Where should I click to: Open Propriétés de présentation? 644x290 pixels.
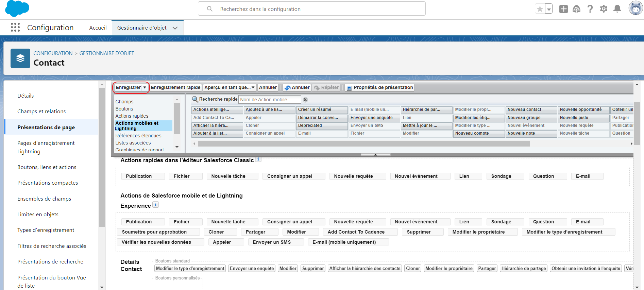(379, 88)
